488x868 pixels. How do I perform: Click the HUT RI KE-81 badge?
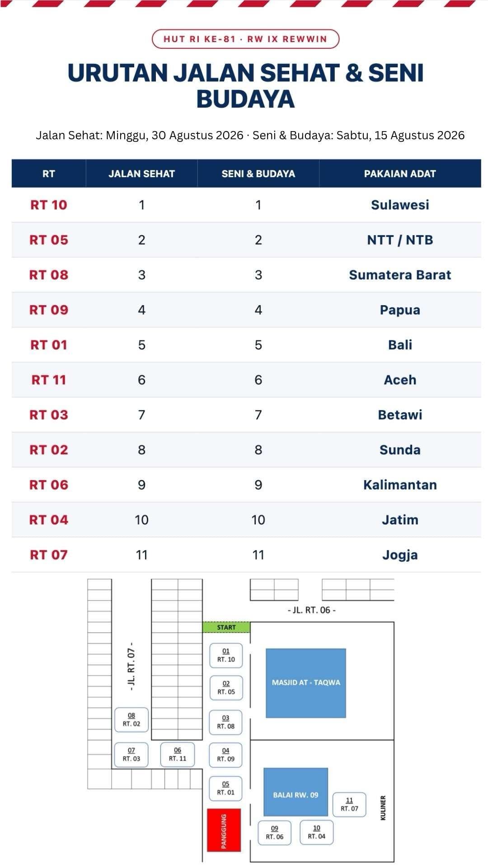pos(245,39)
